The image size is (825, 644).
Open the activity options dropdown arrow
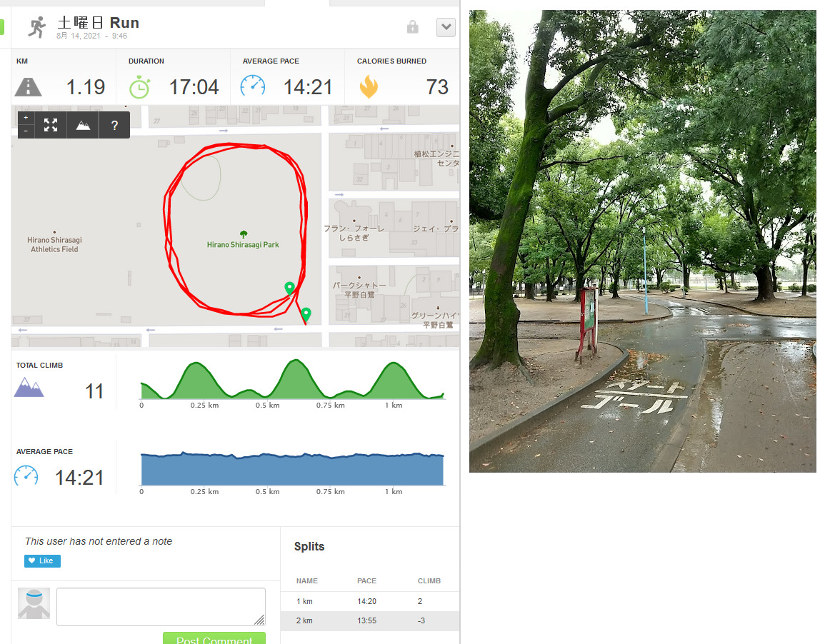(446, 27)
